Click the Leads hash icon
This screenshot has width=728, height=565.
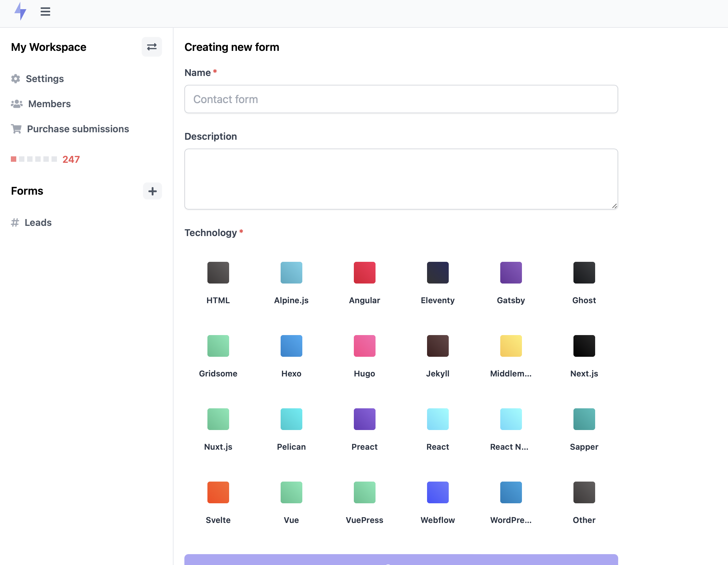pos(15,223)
